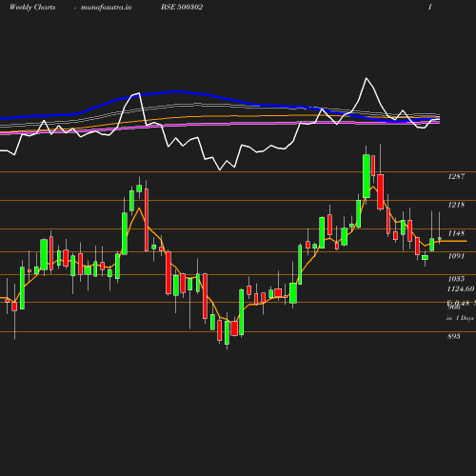Select the 1148 price level label

pos(456,233)
